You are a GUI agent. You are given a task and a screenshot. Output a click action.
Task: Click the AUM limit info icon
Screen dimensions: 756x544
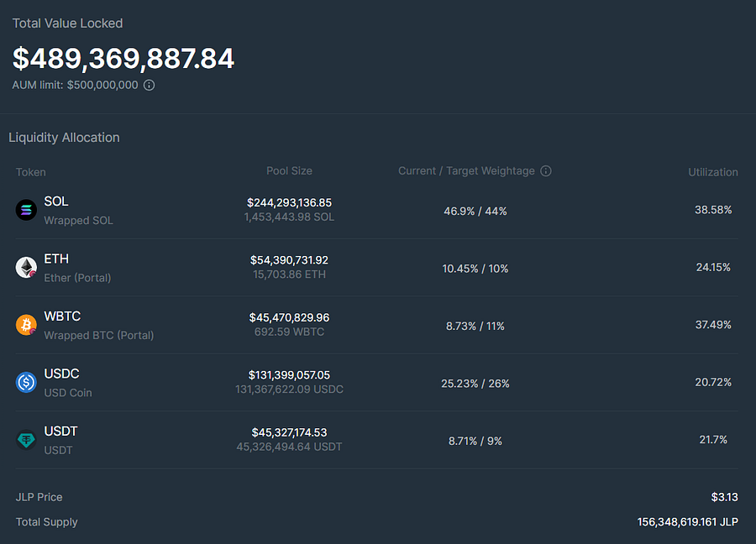(150, 86)
